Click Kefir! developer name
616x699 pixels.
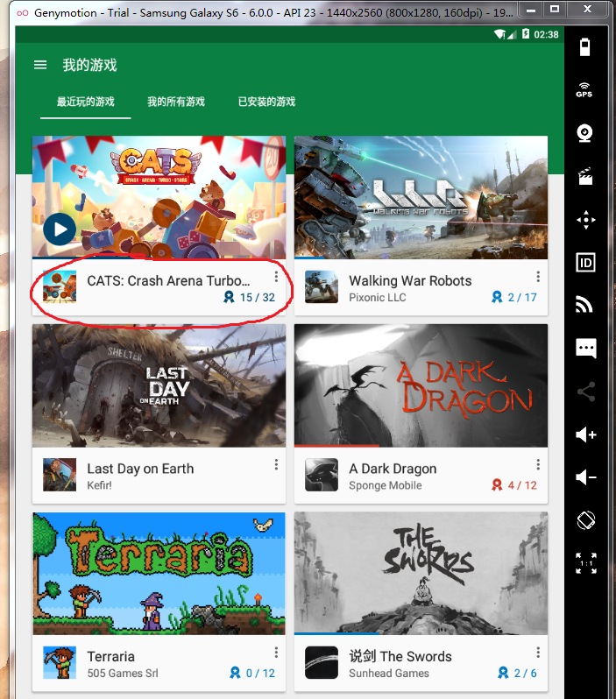tap(100, 485)
